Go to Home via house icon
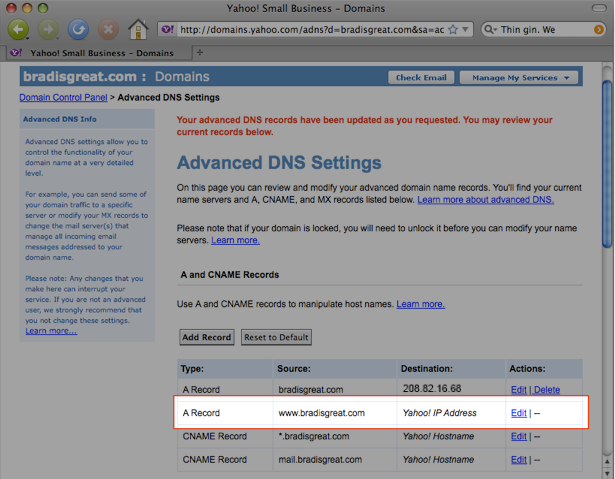This screenshot has width=615, height=479. coord(138,29)
